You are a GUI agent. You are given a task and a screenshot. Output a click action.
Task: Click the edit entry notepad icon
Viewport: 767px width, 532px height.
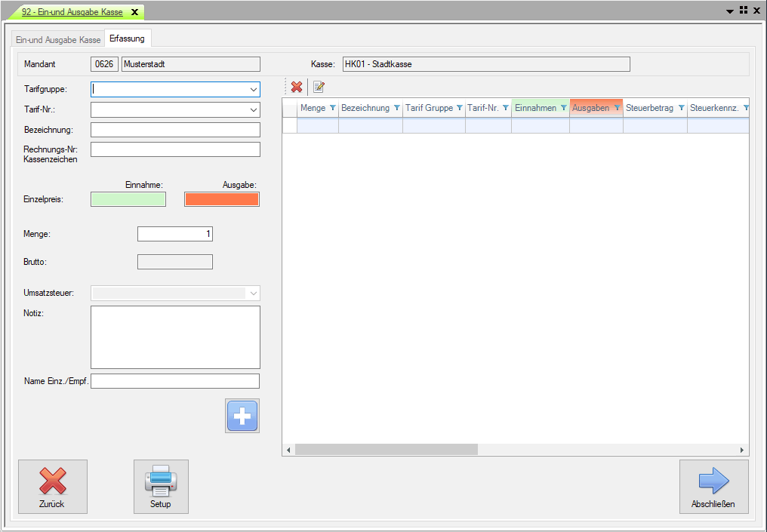319,88
